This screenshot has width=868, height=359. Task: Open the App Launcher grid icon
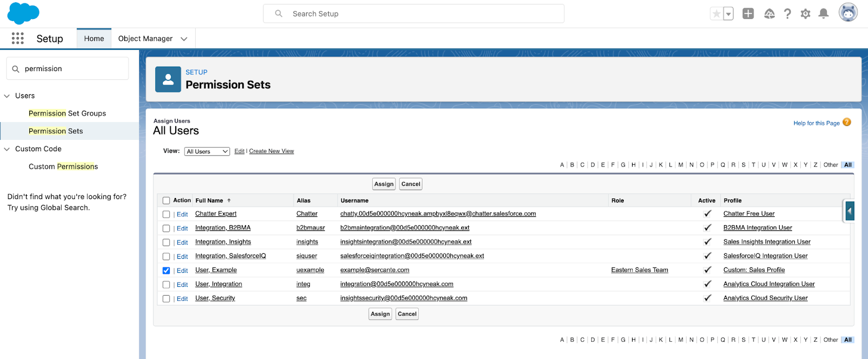pyautogui.click(x=18, y=39)
